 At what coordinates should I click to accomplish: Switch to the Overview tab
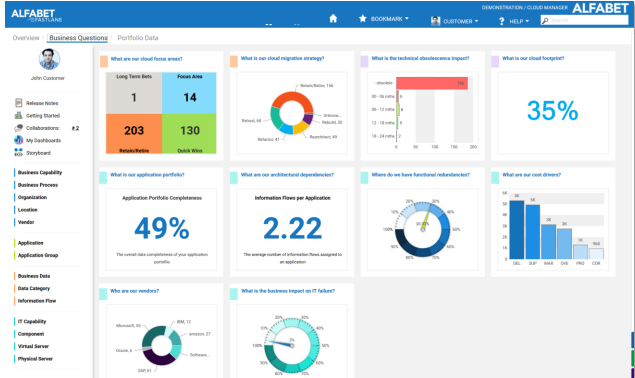point(26,38)
